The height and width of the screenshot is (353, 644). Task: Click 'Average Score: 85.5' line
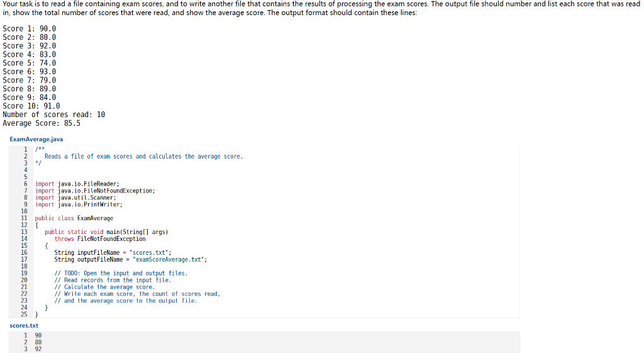click(42, 123)
